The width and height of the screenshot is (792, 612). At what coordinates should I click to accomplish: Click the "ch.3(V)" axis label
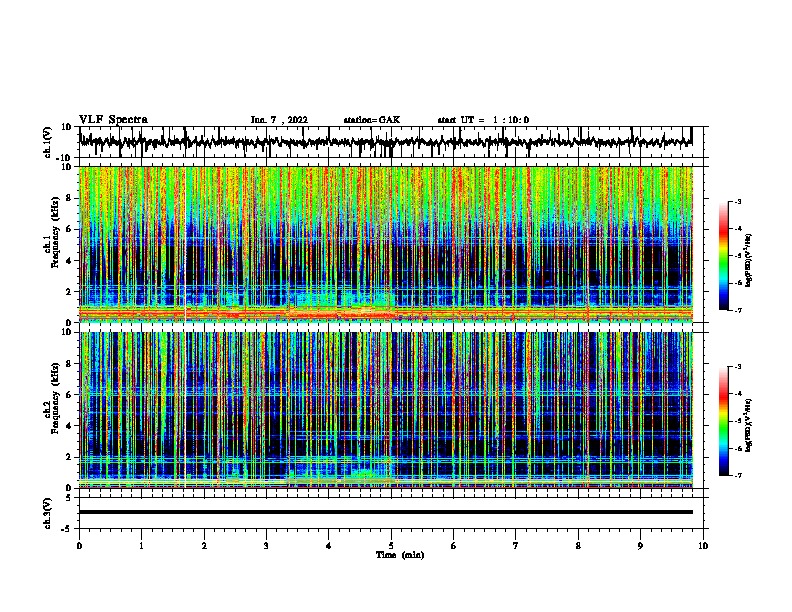47,514
